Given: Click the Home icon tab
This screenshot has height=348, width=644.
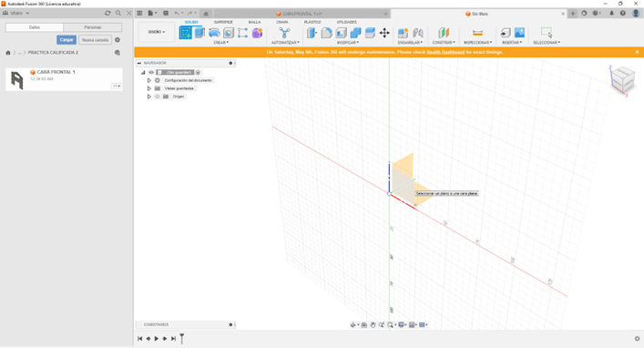Looking at the screenshot, I should pos(206,14).
